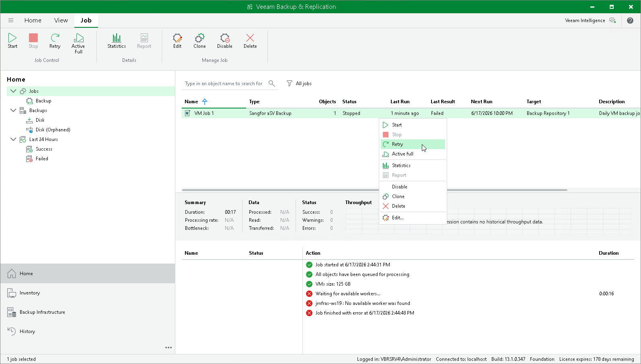Click the History clock icon
The image size is (641, 364).
tap(12, 331)
